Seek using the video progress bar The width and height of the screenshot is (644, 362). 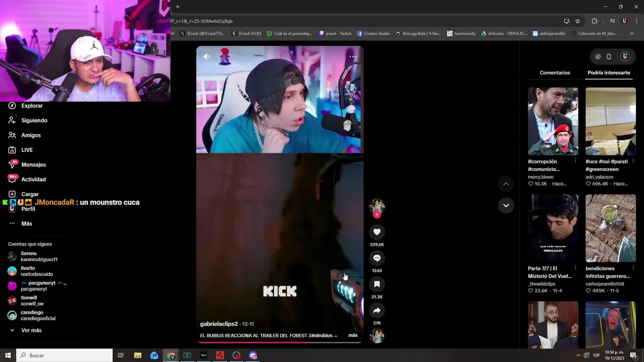[279, 342]
